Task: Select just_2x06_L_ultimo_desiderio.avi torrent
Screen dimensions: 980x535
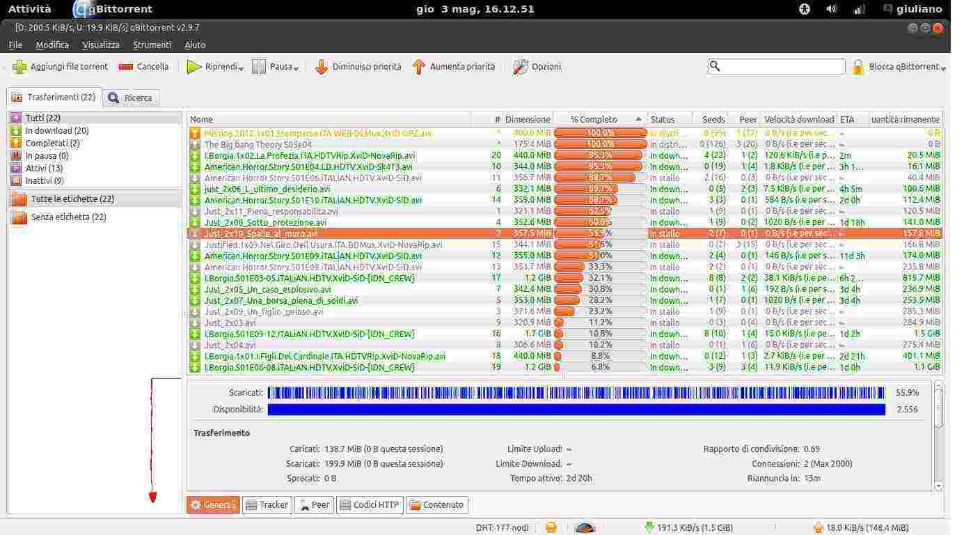Action: pyautogui.click(x=564, y=189)
